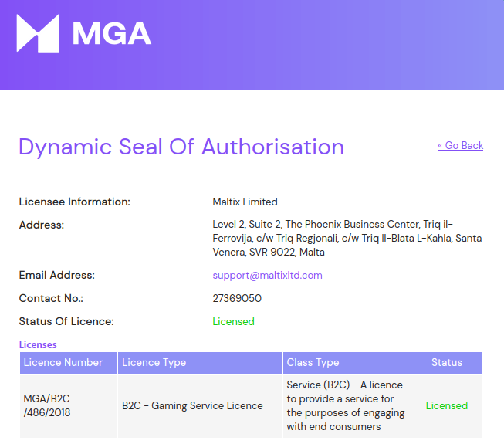Screen dimensions: 504x444
Task: Click the Maltix Limited licensee name
Action: click(245, 202)
